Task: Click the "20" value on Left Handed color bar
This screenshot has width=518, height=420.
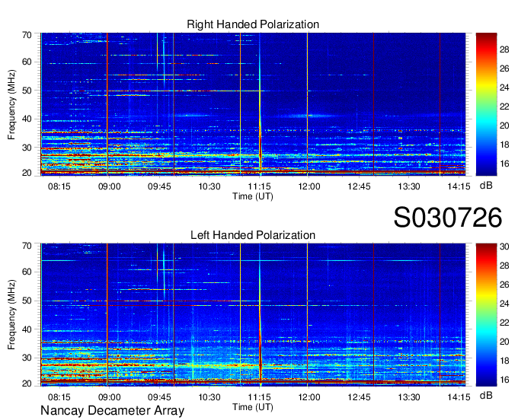Action: pyautogui.click(x=504, y=342)
